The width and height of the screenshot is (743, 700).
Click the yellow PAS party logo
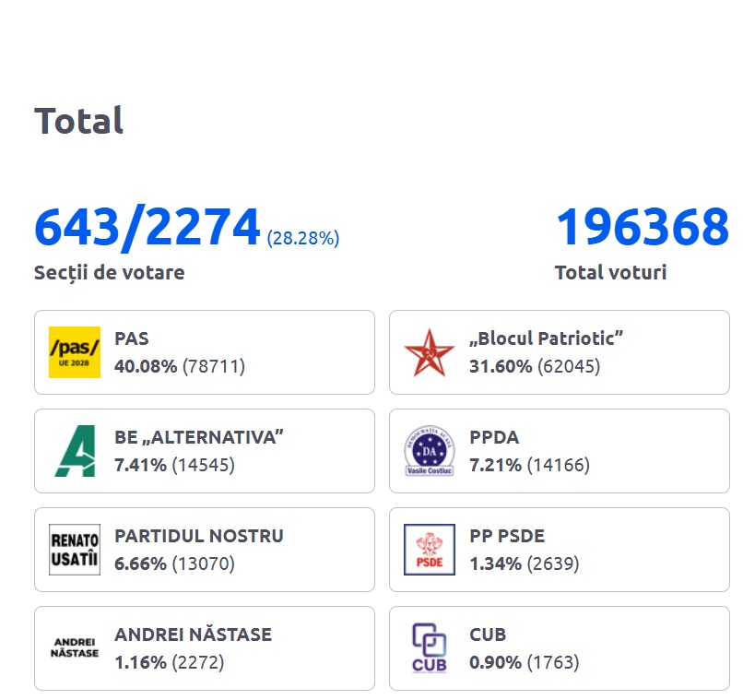(x=75, y=352)
